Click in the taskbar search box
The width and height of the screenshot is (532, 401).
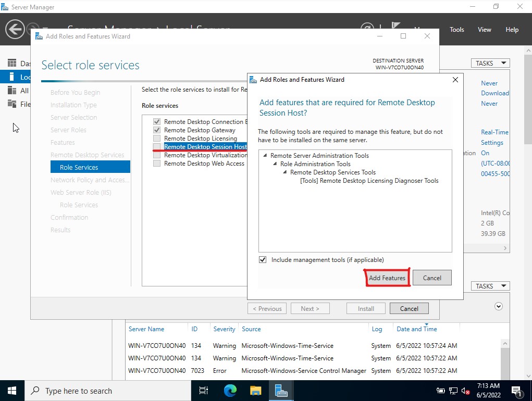107,391
